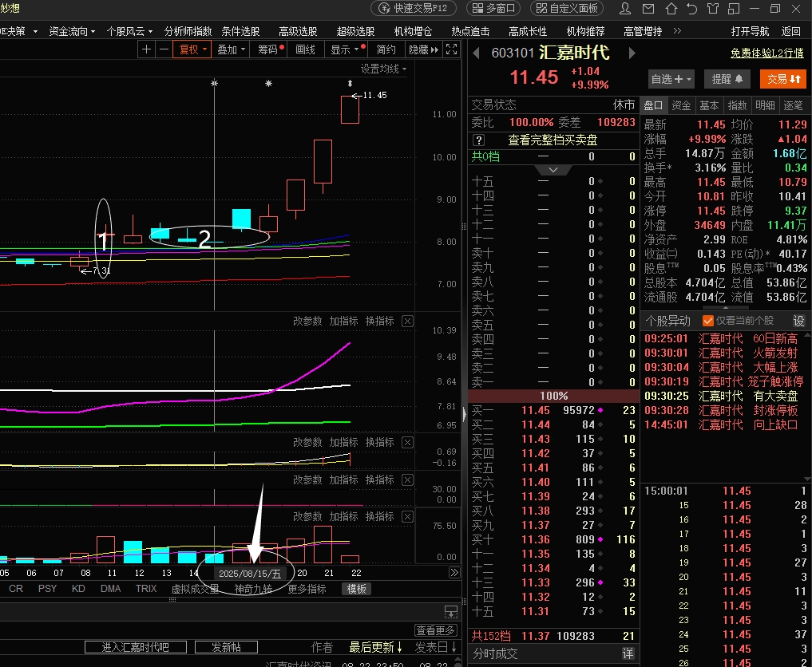Open 设置均线 moving average dropdown

(x=384, y=69)
